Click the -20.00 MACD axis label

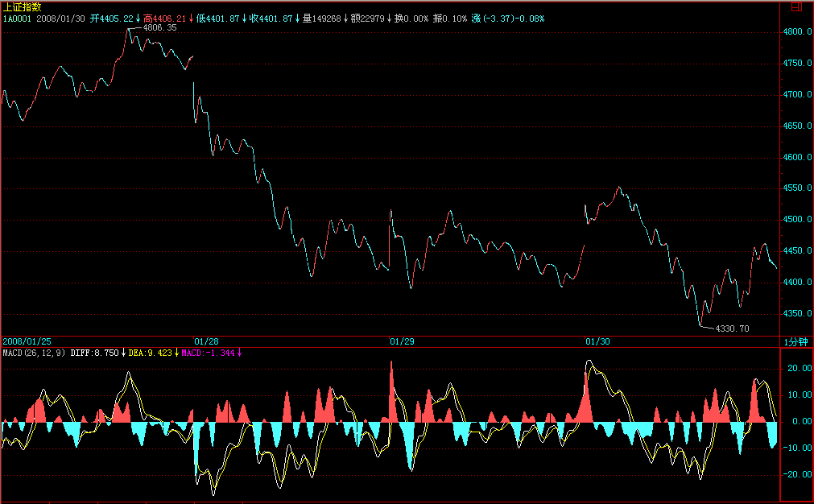(797, 475)
